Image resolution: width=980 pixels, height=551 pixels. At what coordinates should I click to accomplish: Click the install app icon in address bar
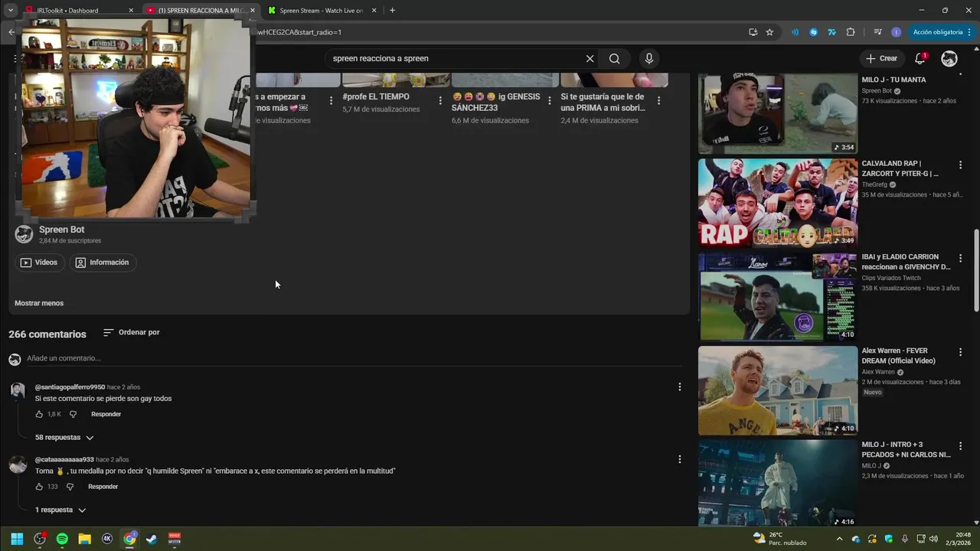point(753,32)
